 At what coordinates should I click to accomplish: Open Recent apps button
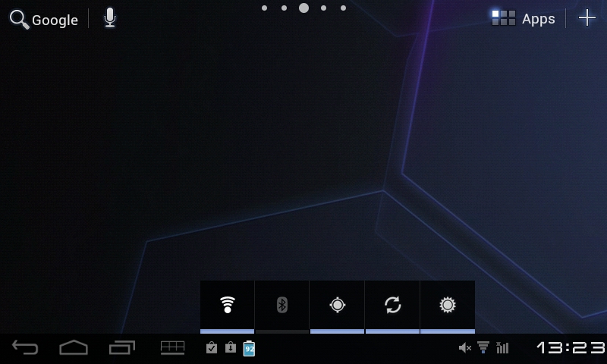(x=122, y=347)
